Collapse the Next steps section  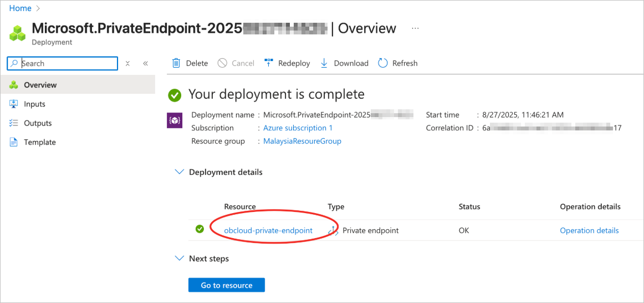pos(179,259)
